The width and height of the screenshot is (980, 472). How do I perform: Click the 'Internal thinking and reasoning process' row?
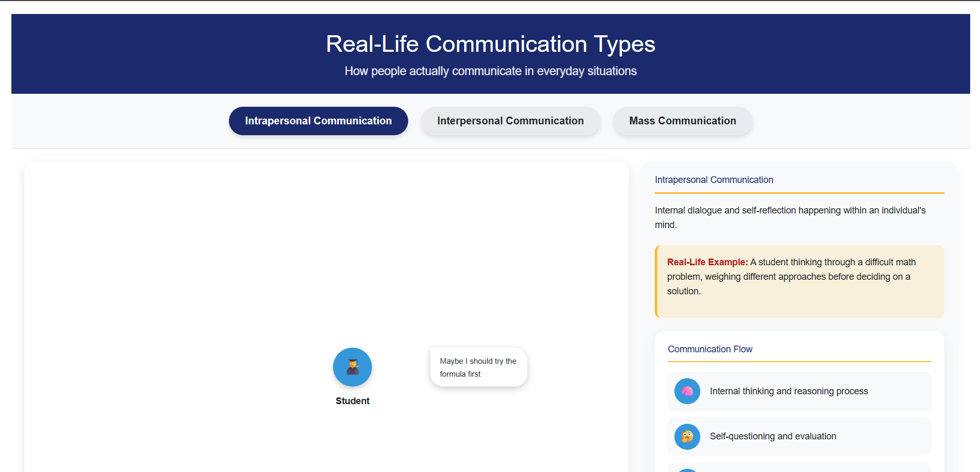(x=799, y=391)
